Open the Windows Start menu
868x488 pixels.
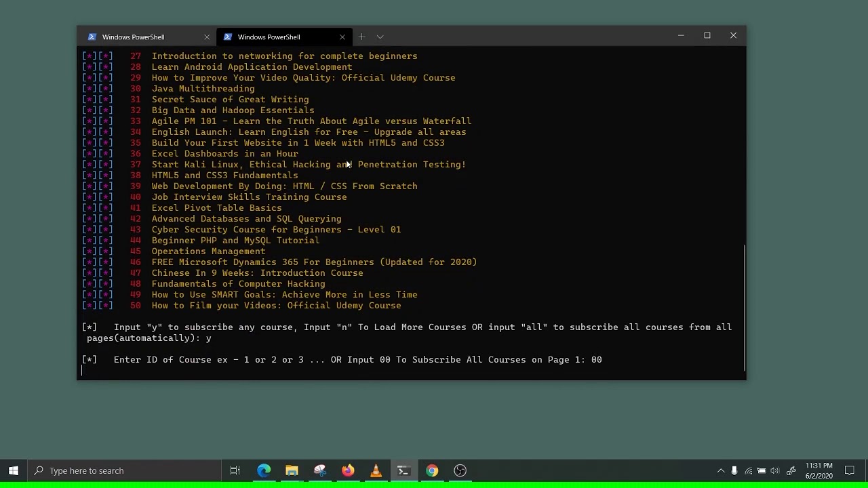click(x=14, y=470)
